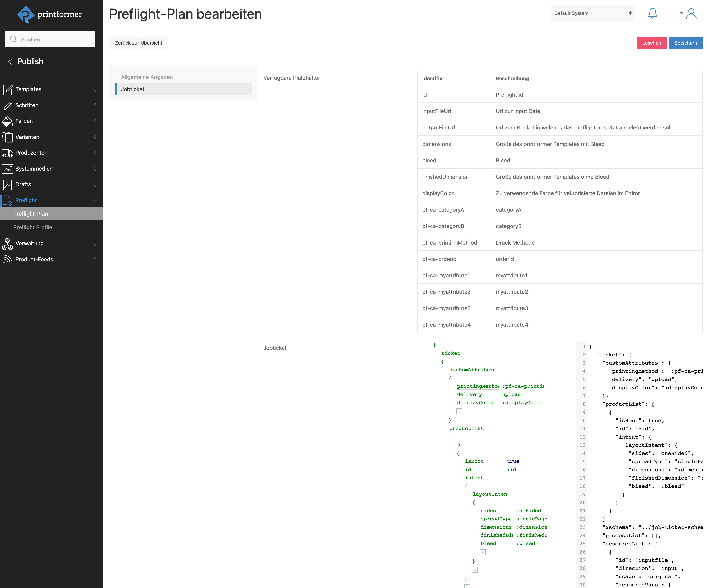This screenshot has height=588, width=707.
Task: Click the Produzenten truck icon
Action: tap(7, 153)
